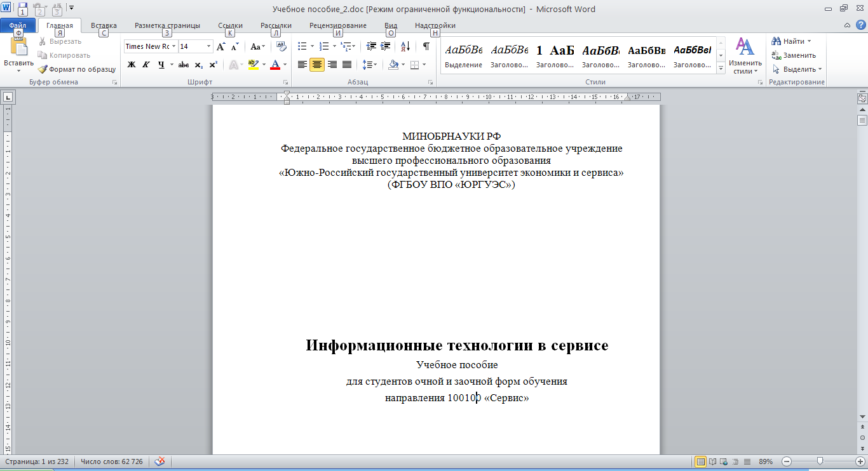
Task: Clear formatting with the eraser icon
Action: tap(281, 46)
